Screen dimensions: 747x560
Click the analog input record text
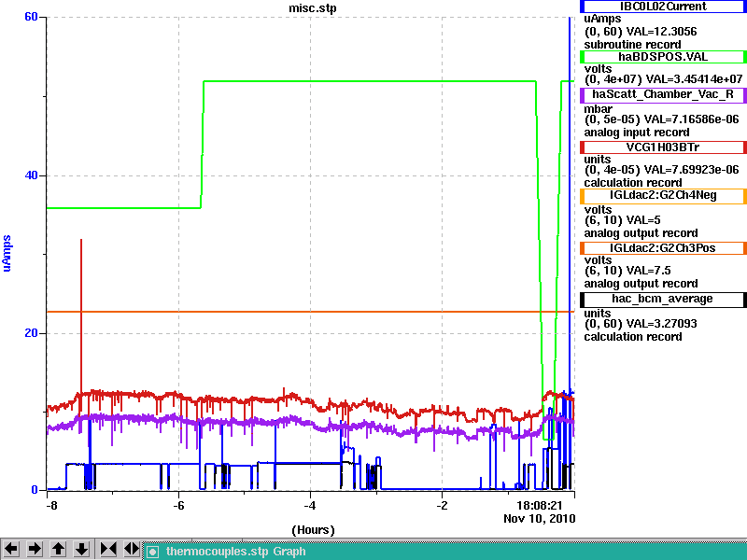pyautogui.click(x=637, y=133)
